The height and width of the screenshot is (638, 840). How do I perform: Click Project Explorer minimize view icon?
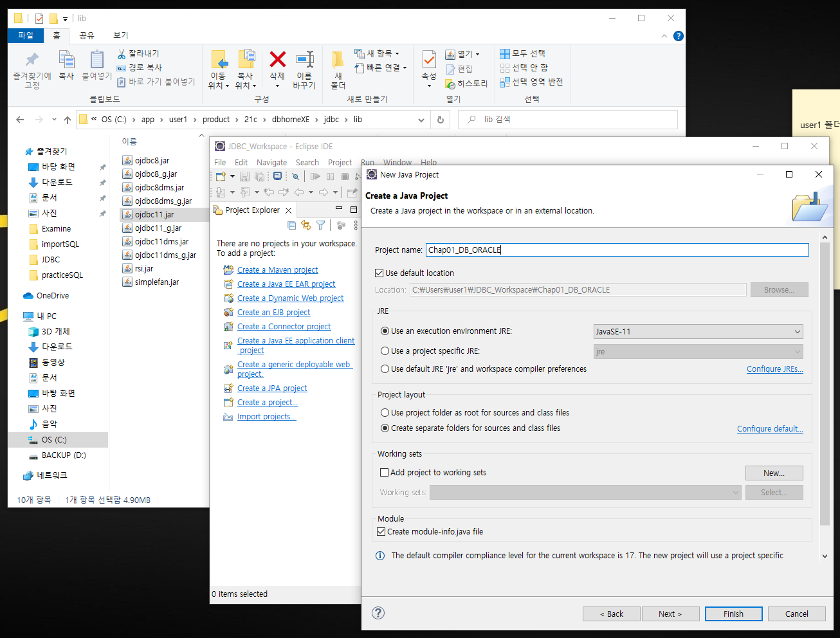339,209
